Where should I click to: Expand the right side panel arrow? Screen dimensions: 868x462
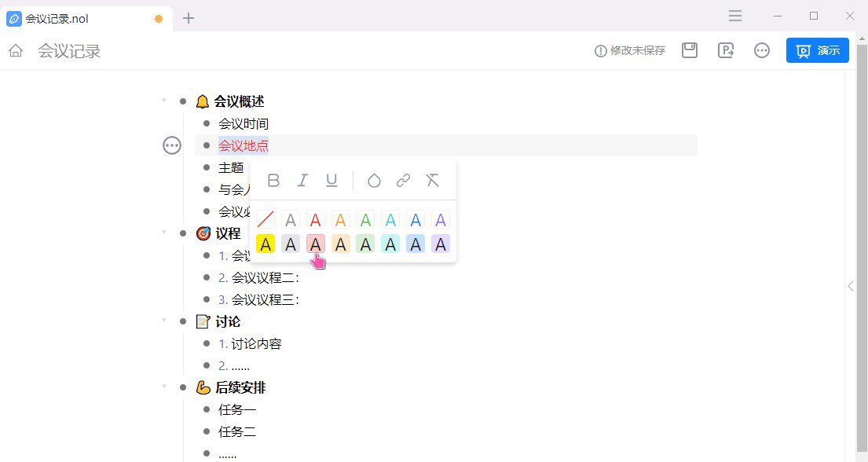(851, 286)
